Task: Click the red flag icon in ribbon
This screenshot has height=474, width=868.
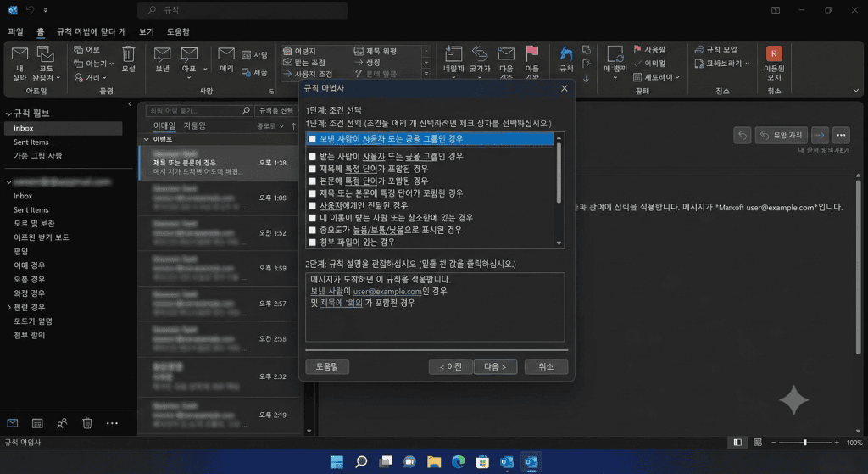Action: coord(532,53)
